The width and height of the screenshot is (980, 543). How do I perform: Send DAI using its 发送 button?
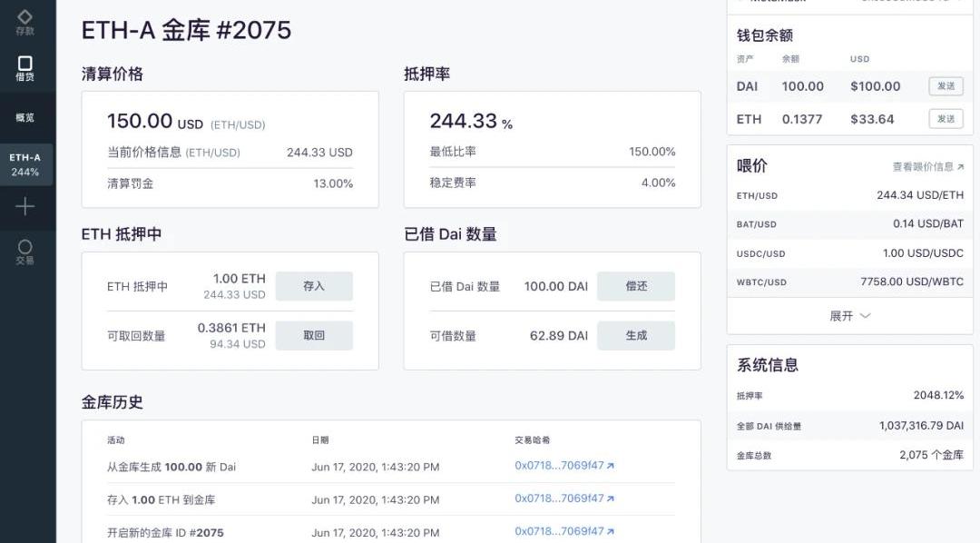946,86
